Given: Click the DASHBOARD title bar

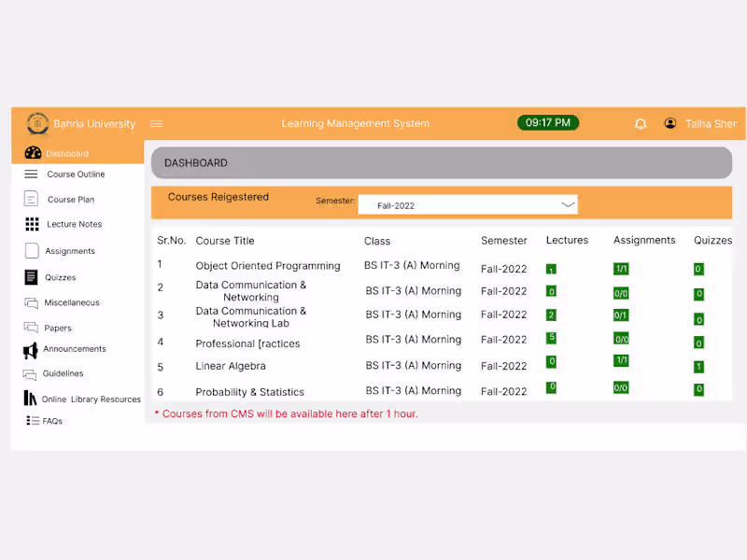Looking at the screenshot, I should click(x=442, y=162).
